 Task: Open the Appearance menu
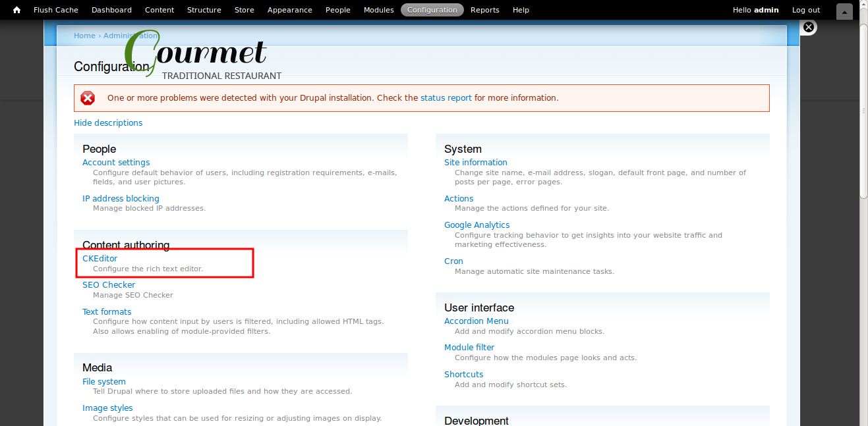coord(289,9)
